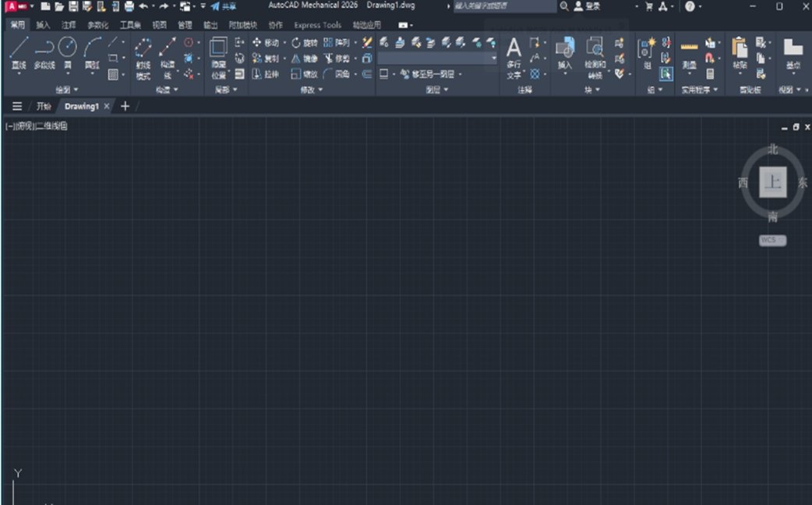812x505 pixels.
Task: Select the 多段线 (Polyline) tool
Action: (x=44, y=52)
